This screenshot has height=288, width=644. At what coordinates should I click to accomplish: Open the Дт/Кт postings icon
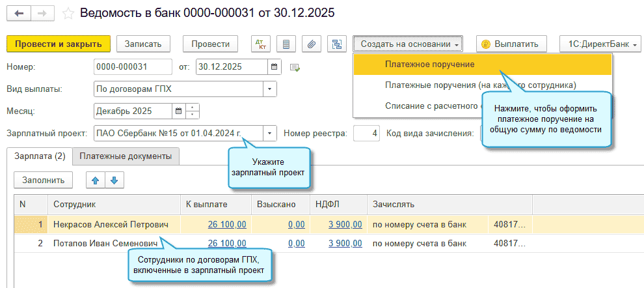[260, 44]
